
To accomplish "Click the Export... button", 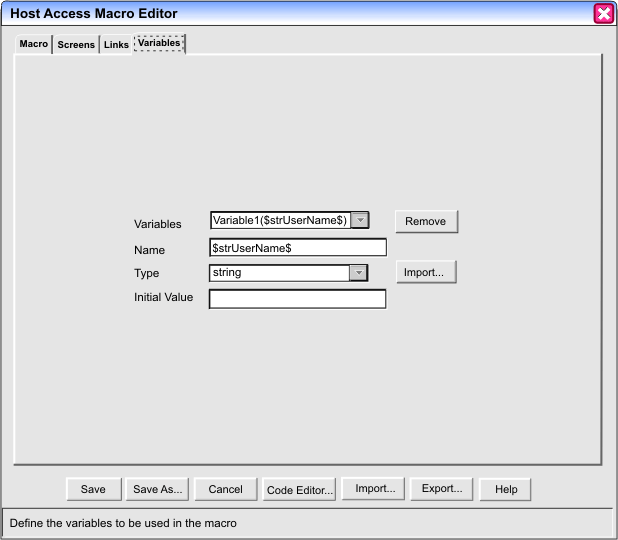I will [441, 489].
